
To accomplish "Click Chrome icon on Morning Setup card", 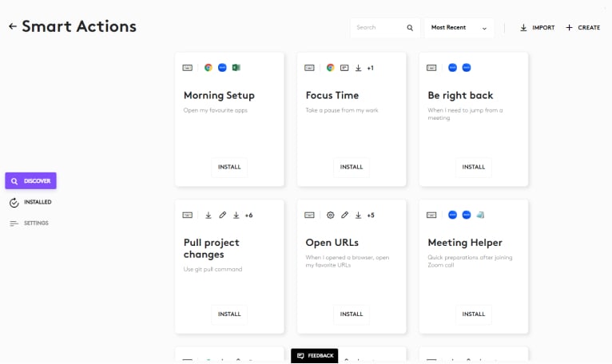I will point(209,68).
